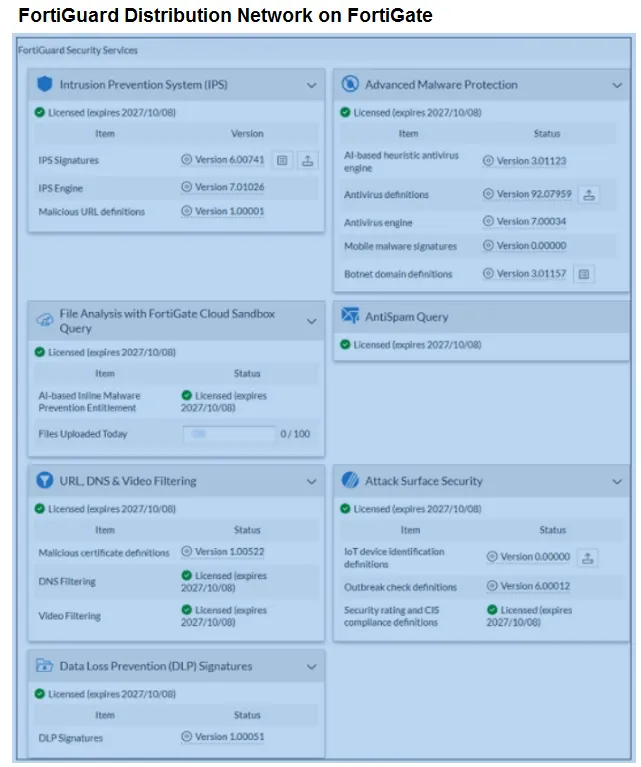Viewport: 641px width, 767px height.
Task: Click the AntiSpam Query header
Action: [481, 317]
